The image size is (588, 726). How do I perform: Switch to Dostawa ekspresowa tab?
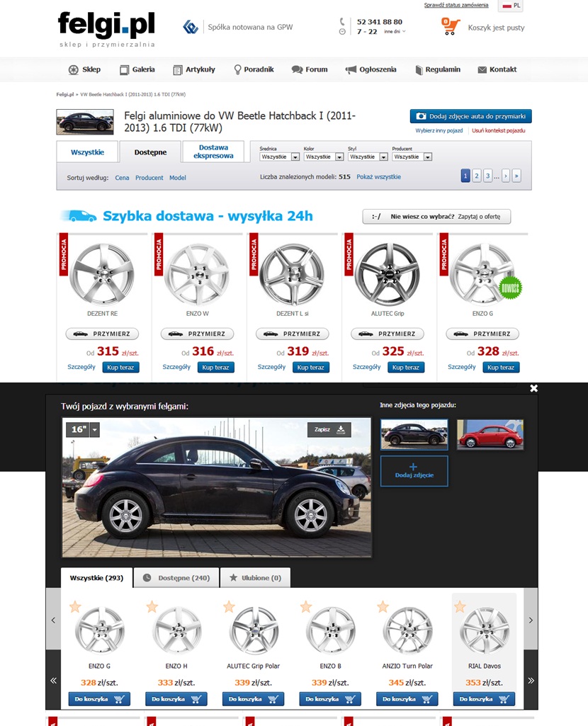[x=213, y=152]
